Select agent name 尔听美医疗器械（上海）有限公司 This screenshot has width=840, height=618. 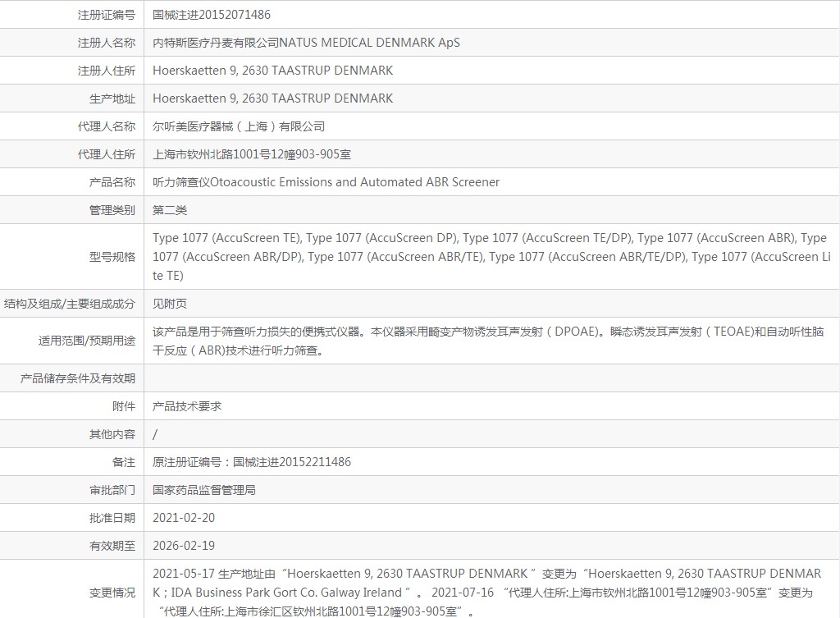[x=239, y=126]
